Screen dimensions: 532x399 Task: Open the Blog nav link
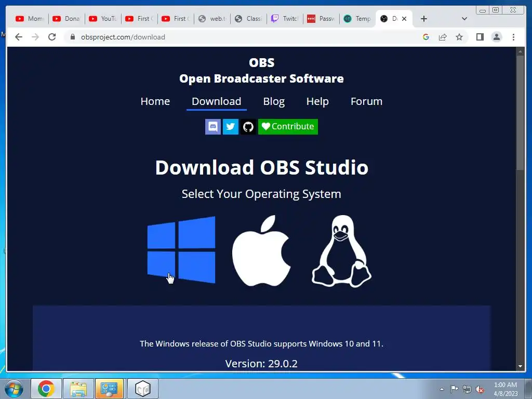[x=274, y=101]
